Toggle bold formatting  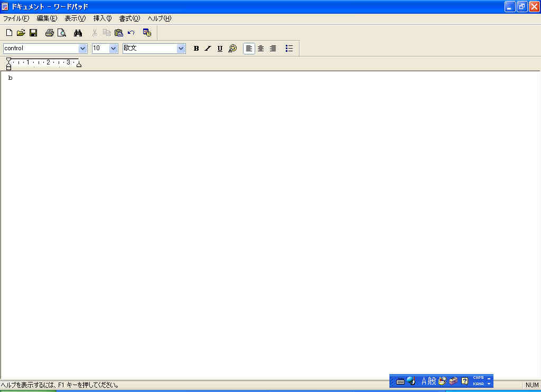[196, 48]
